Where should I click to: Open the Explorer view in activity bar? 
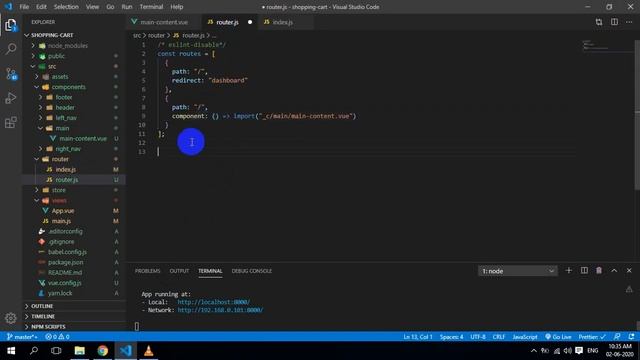11,25
